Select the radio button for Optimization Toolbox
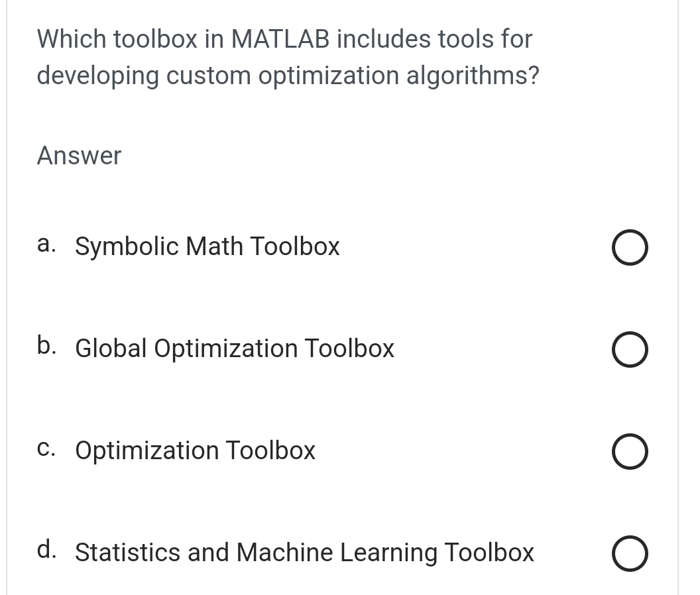Viewport: 700px width, 595px height. [629, 451]
